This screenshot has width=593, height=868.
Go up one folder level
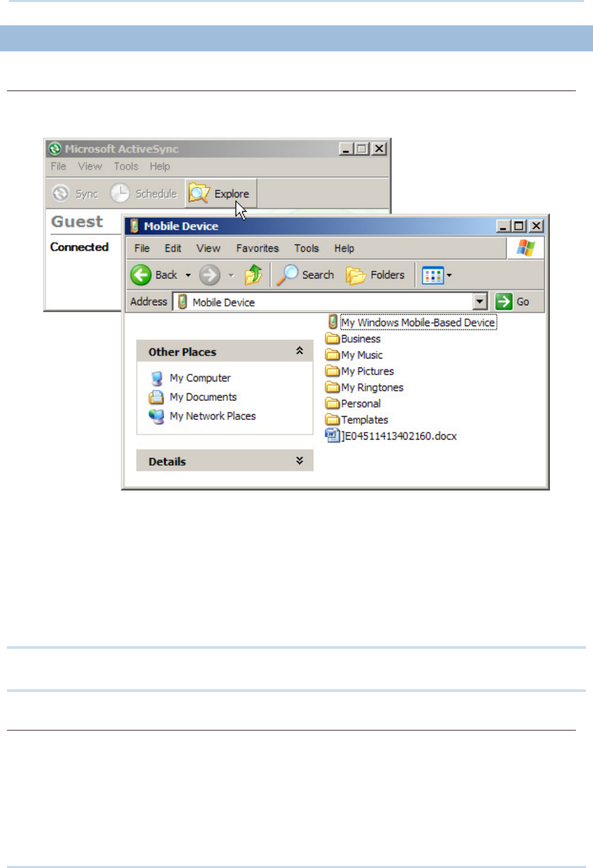pyautogui.click(x=254, y=275)
